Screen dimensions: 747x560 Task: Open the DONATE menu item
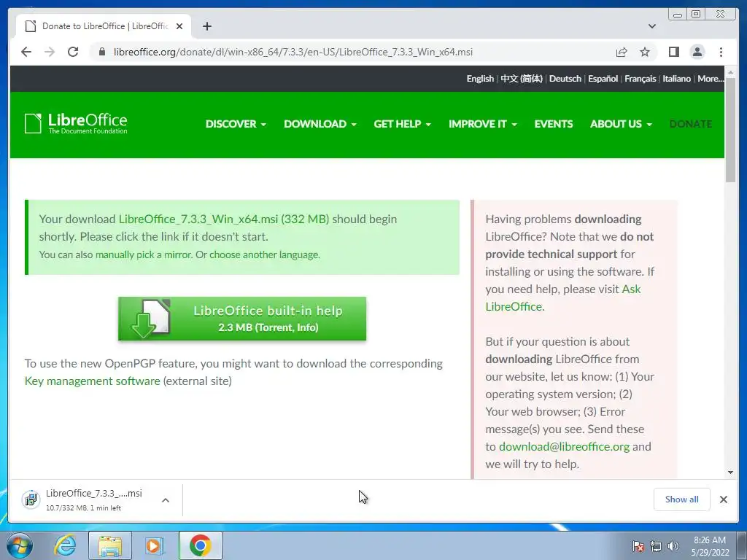(x=690, y=124)
